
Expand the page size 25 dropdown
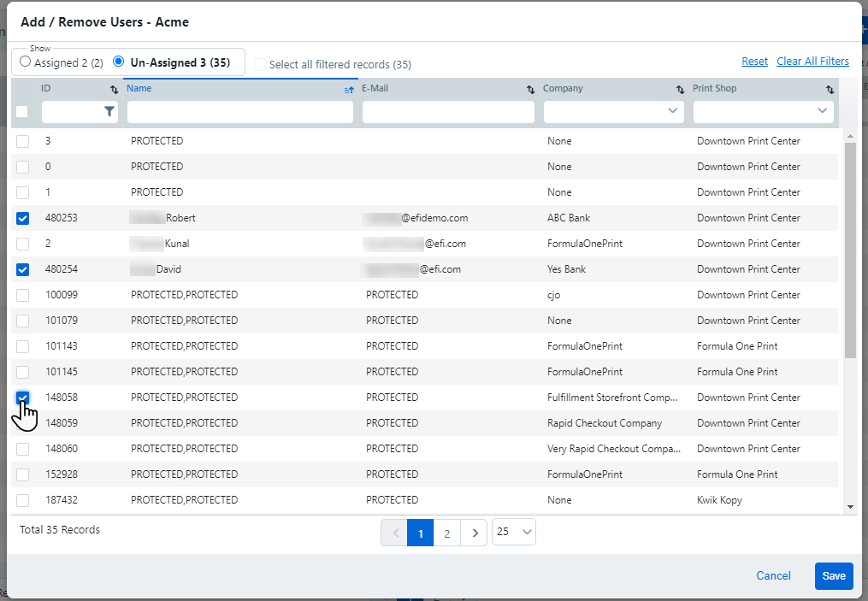[x=514, y=533]
